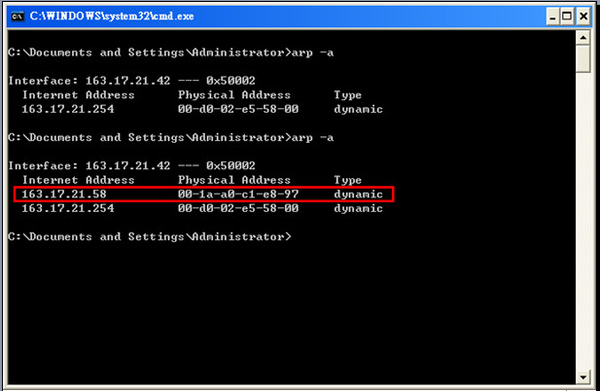Click the vertical scrollbar thumb
Viewport: 600px width, 391px height.
[x=583, y=59]
